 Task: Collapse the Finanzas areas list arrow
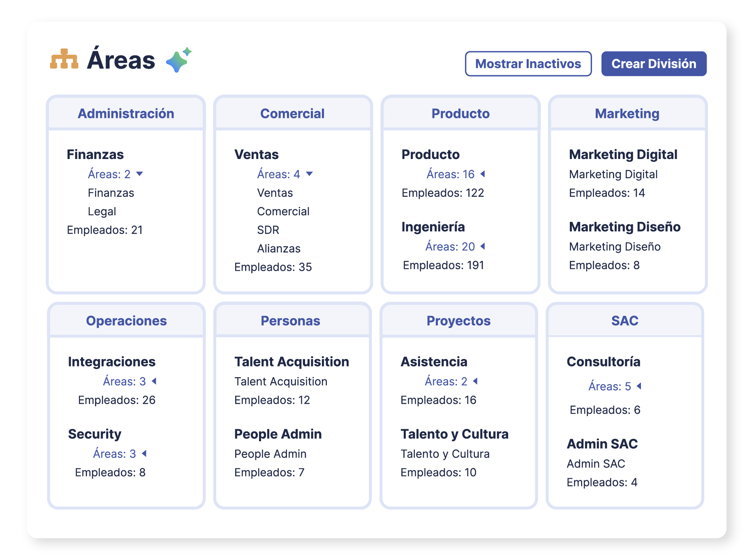pyautogui.click(x=139, y=174)
